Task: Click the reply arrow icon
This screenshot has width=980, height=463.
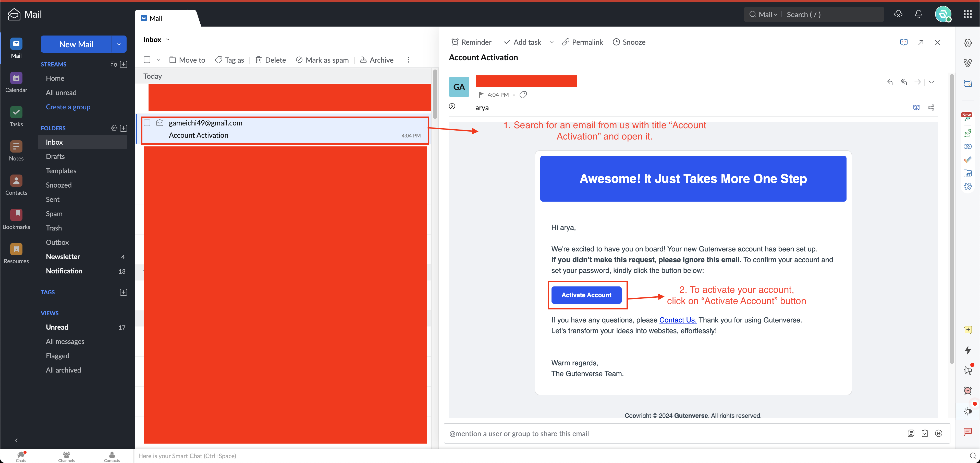Action: pyautogui.click(x=889, y=82)
